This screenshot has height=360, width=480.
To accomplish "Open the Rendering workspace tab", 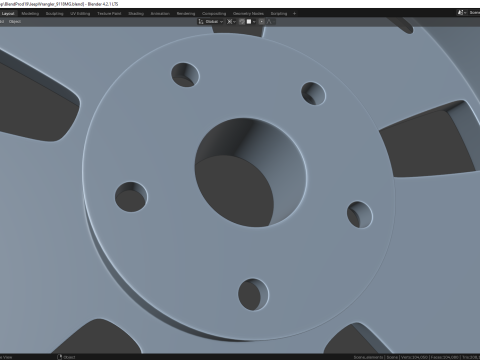I will [186, 14].
